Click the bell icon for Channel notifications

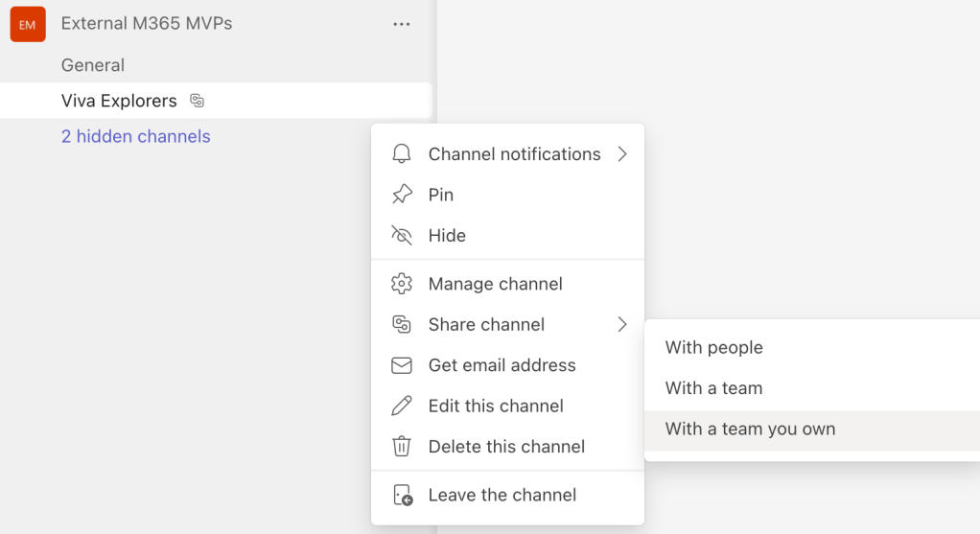402,154
